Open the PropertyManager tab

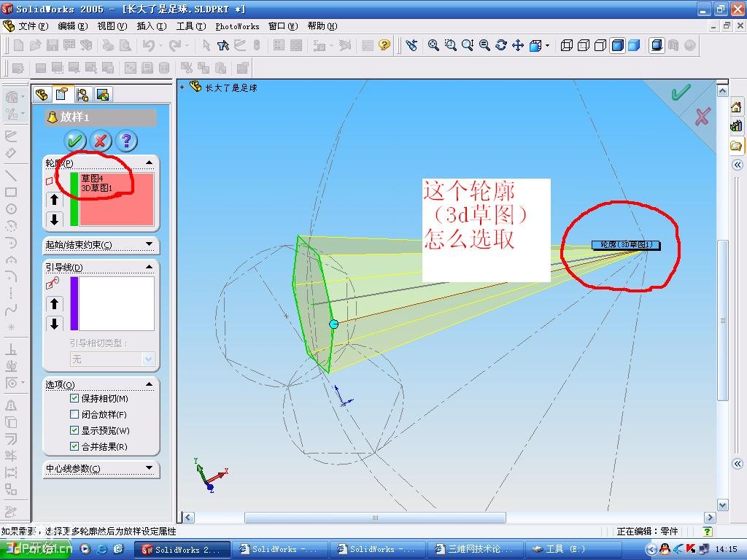(62, 94)
